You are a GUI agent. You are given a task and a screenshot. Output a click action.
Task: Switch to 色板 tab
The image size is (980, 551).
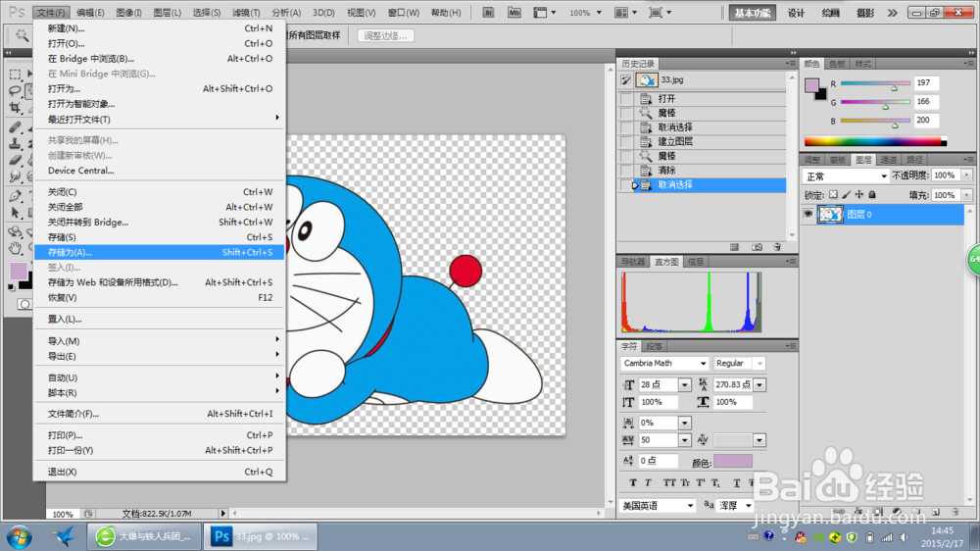pos(837,64)
